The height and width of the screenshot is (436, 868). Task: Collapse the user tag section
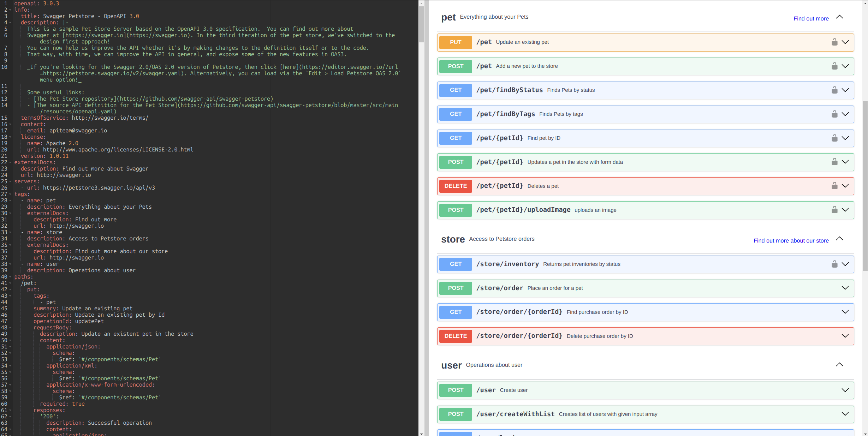coord(840,365)
